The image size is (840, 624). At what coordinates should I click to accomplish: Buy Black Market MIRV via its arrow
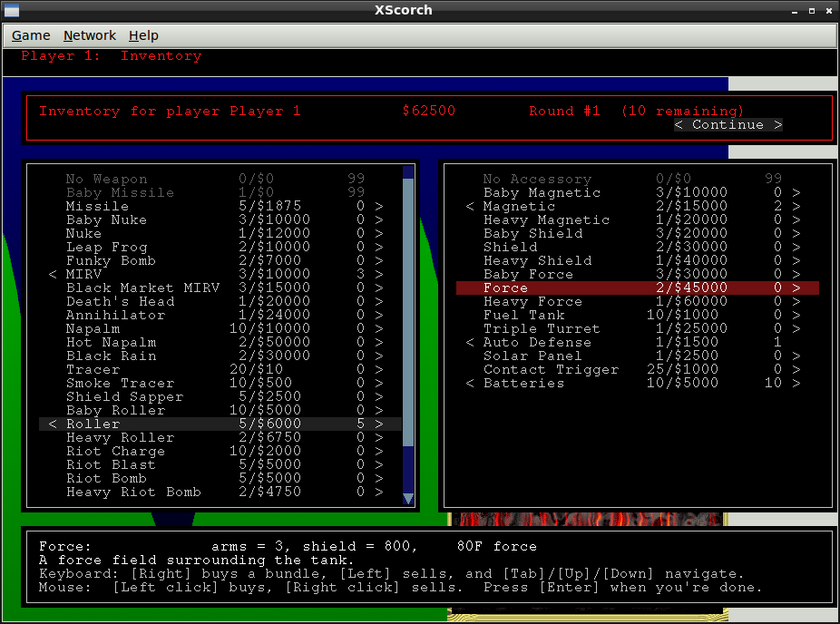(379, 288)
